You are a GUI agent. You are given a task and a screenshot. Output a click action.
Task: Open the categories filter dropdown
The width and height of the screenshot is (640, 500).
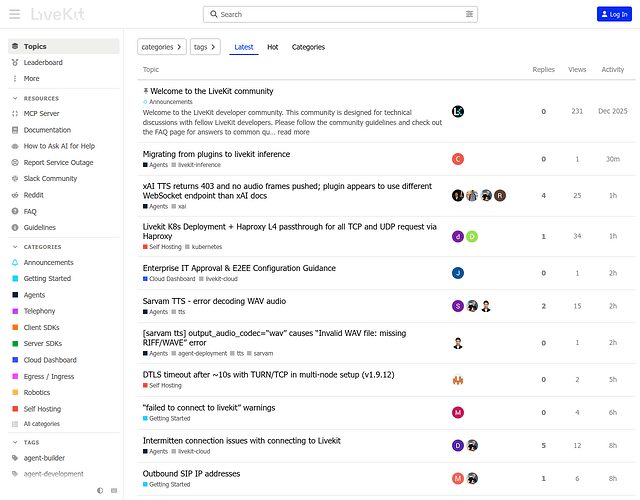point(162,47)
